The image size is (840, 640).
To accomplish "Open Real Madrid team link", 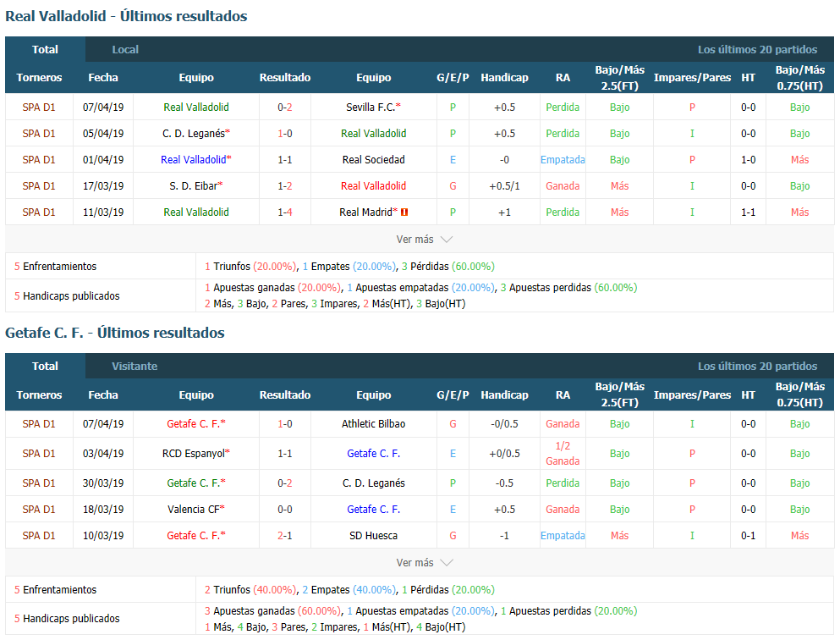I will pos(366,212).
